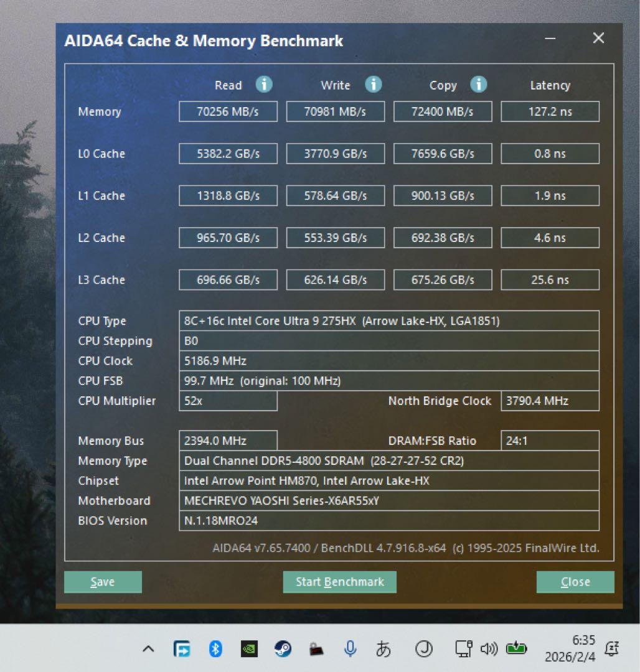Open the Write column info tooltip
The width and height of the screenshot is (640, 672).
click(x=373, y=84)
